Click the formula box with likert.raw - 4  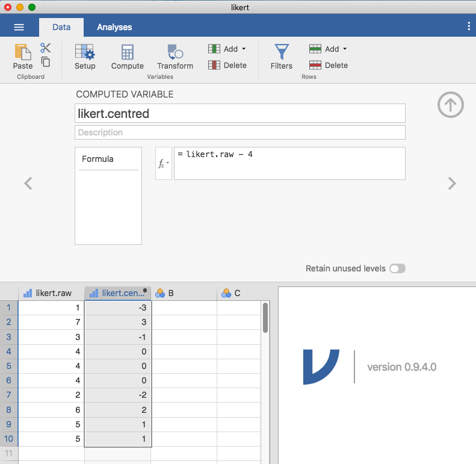[289, 164]
